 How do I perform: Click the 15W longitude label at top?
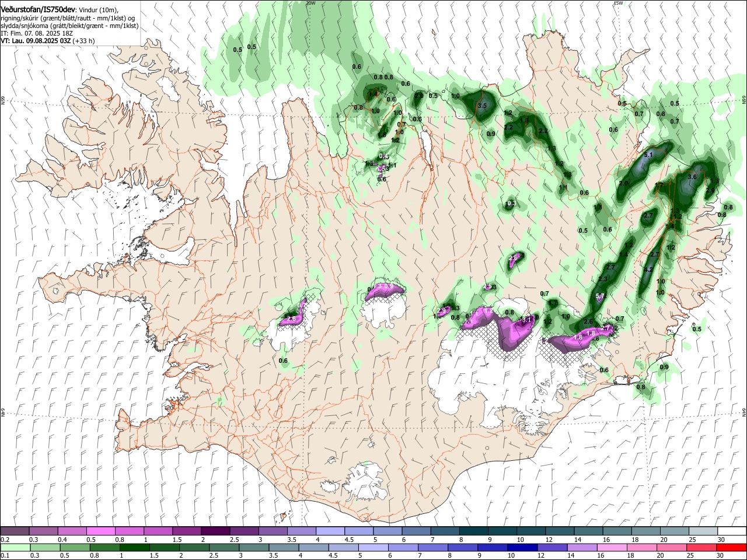[618, 3]
